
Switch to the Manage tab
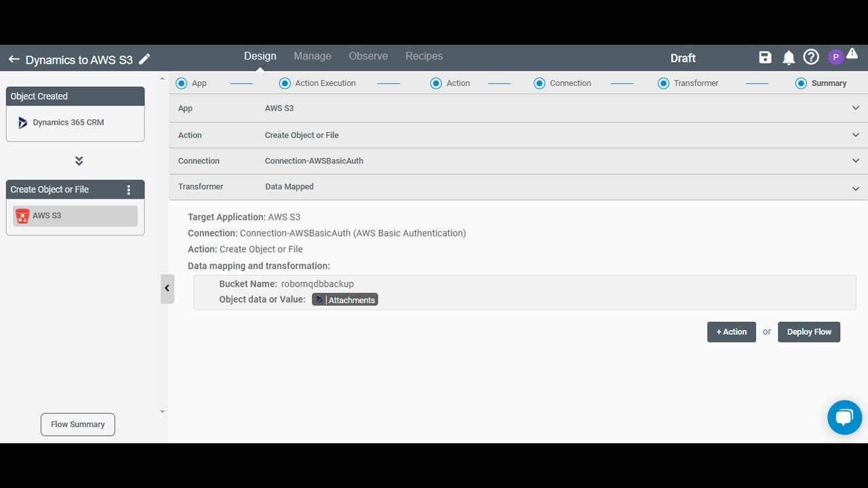pos(313,56)
